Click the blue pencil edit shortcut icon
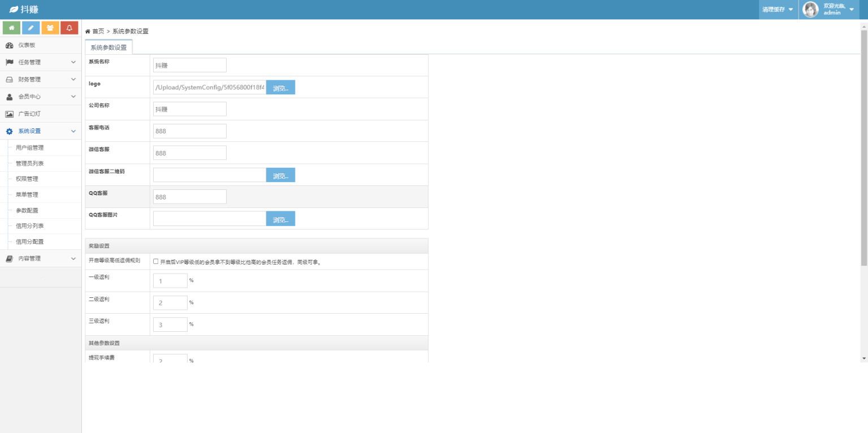 click(x=31, y=28)
